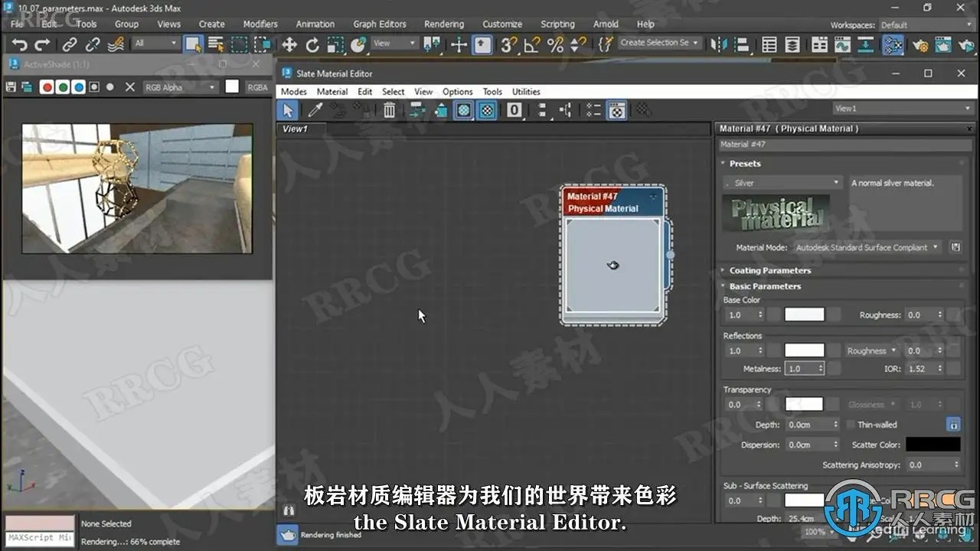Viewport: 980px width, 551px height.
Task: Click the Delete Selected trash icon
Action: [x=389, y=110]
